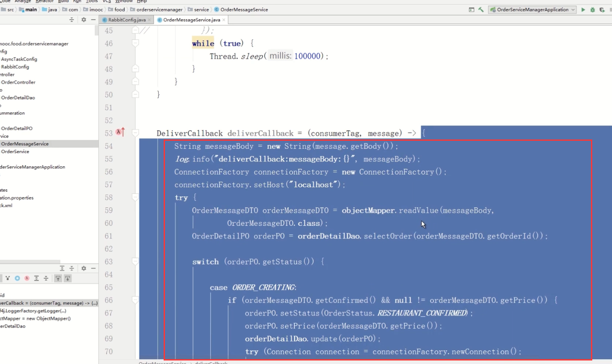
Task: Click the OrderMessageService class breadcrumb
Action: [241, 9]
